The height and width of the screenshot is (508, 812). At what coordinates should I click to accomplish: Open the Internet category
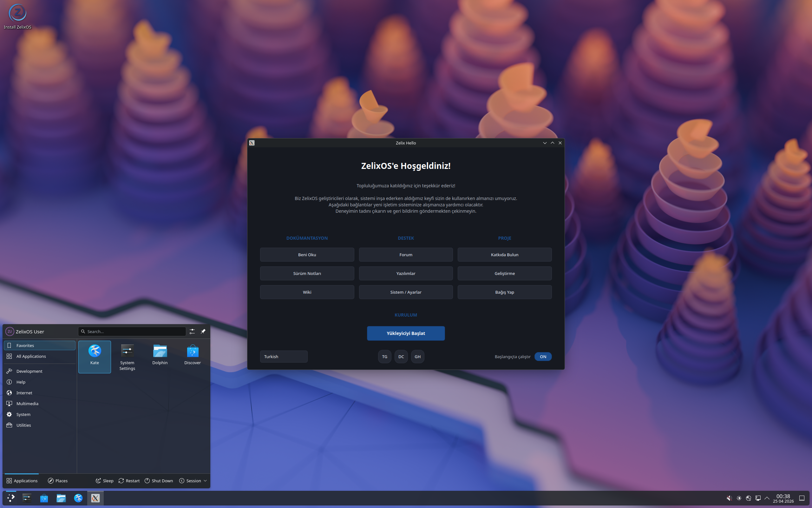click(x=40, y=393)
